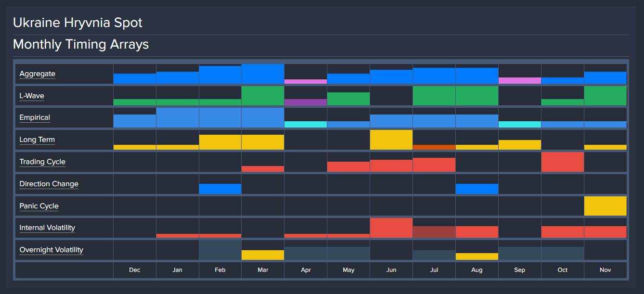Open the Direction Change link
Viewport: 644px width, 294px height.
coord(49,184)
